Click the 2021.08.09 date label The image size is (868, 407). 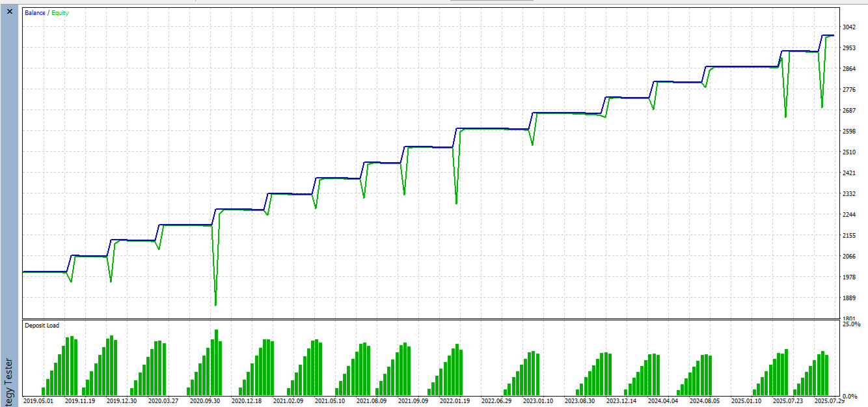372,401
